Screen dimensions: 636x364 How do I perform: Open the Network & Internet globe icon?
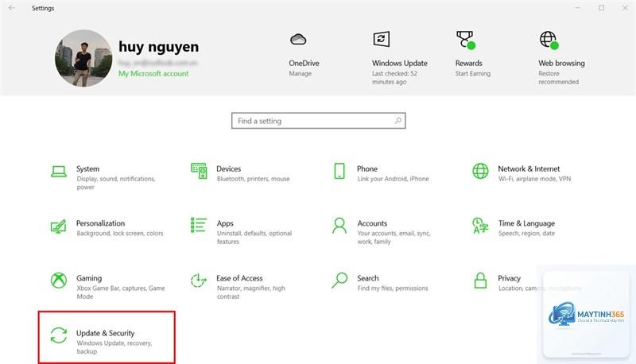(x=480, y=171)
